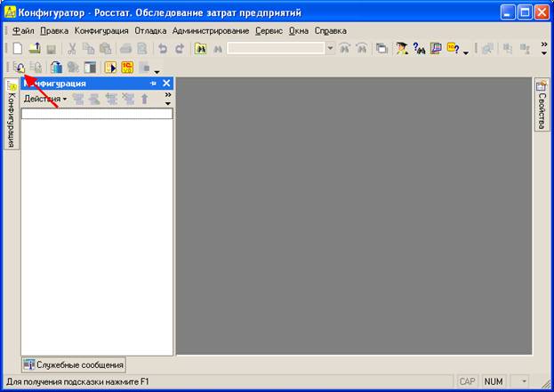Open the Syntax Assistant wizard icon

click(x=402, y=48)
